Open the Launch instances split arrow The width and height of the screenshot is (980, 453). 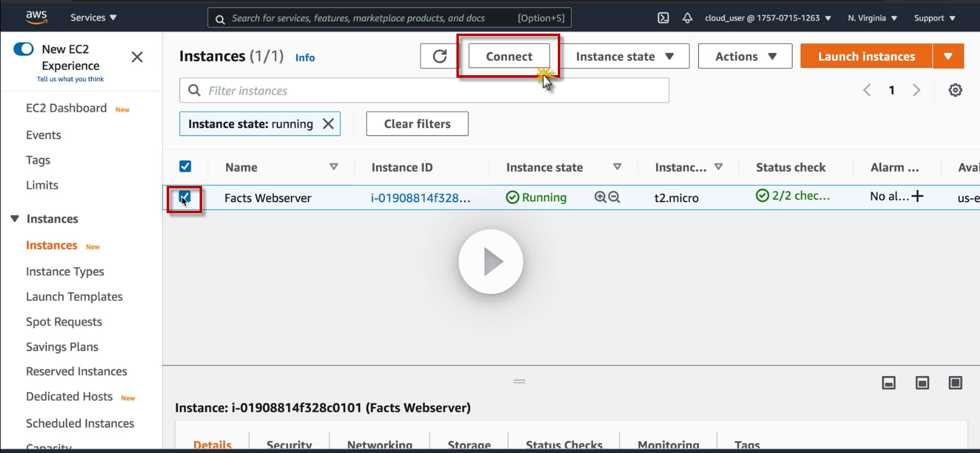(948, 57)
